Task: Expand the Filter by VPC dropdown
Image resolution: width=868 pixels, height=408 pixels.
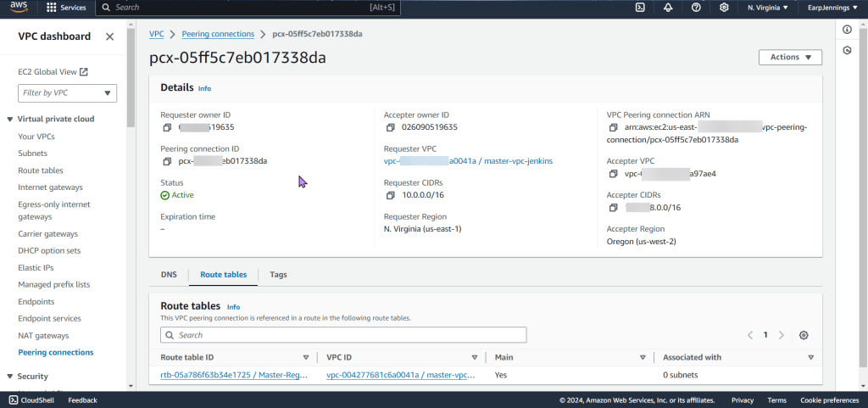Action: coord(69,93)
